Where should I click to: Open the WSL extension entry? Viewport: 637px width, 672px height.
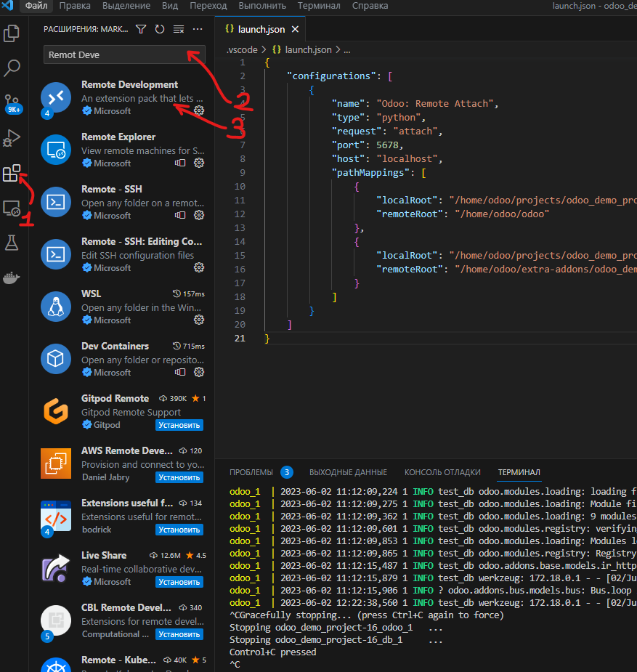tap(123, 307)
